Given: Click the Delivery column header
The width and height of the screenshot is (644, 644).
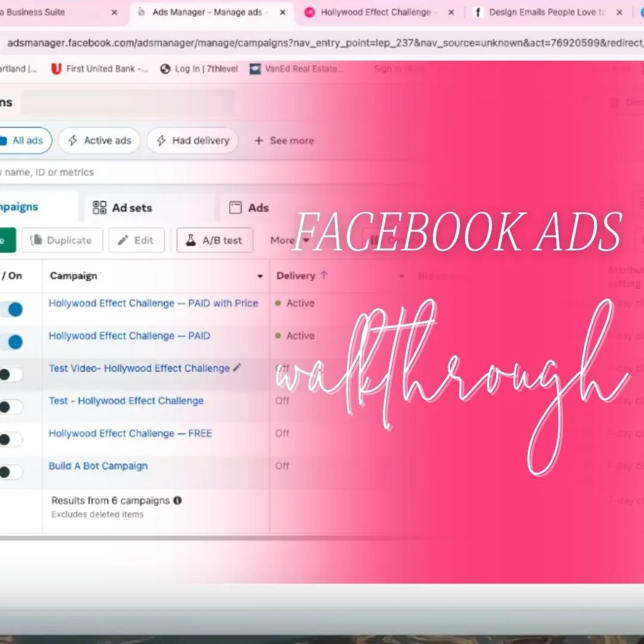Looking at the screenshot, I should (x=295, y=275).
